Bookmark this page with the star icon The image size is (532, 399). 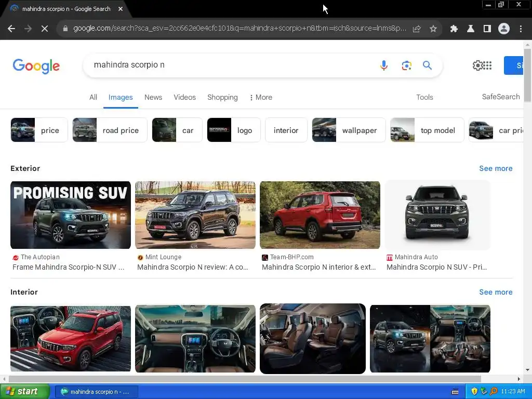(433, 29)
